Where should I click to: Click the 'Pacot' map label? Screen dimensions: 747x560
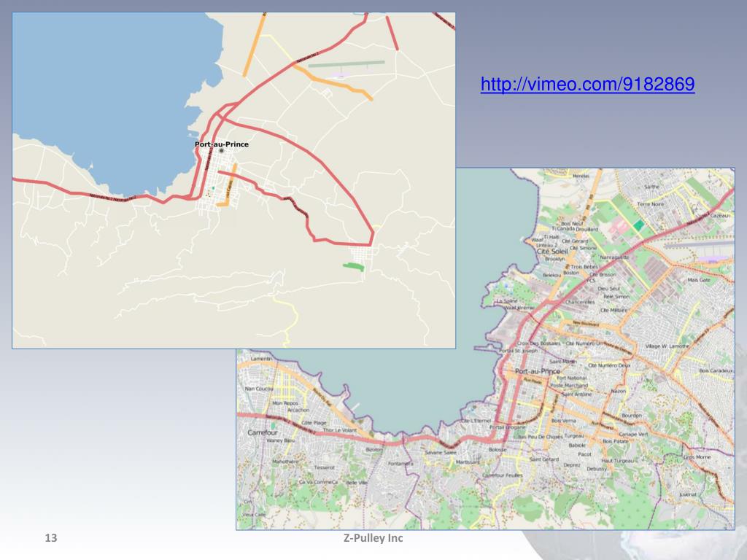[584, 454]
